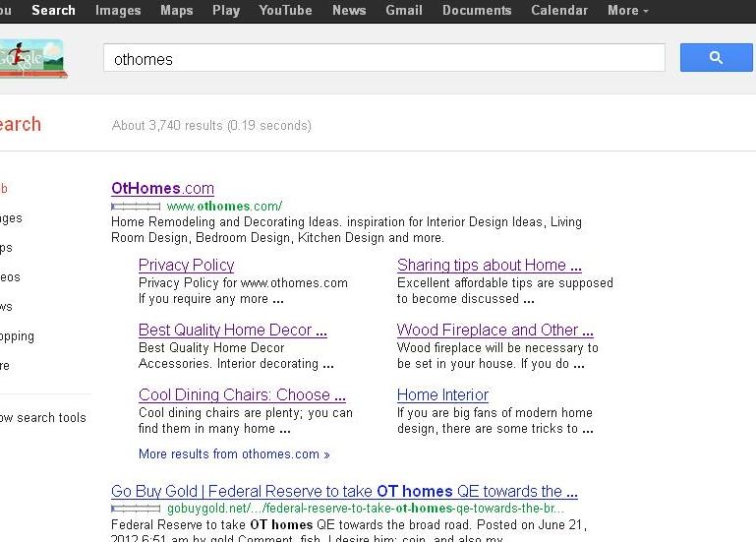Screen dimensions: 756x542
Task: Click the About 3,740 results text
Action: click(x=211, y=126)
